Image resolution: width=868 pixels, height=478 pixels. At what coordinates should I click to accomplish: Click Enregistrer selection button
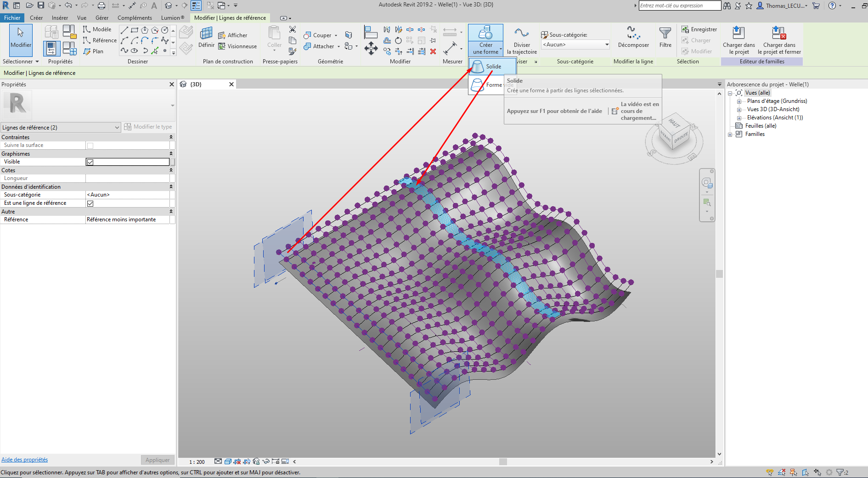(699, 29)
